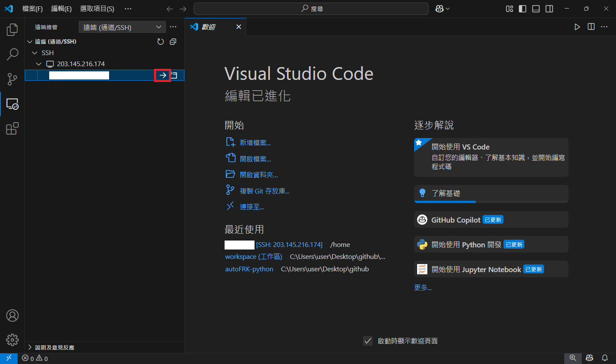Open 開始使用 Jupyter Notebook walkthrough

(491, 269)
